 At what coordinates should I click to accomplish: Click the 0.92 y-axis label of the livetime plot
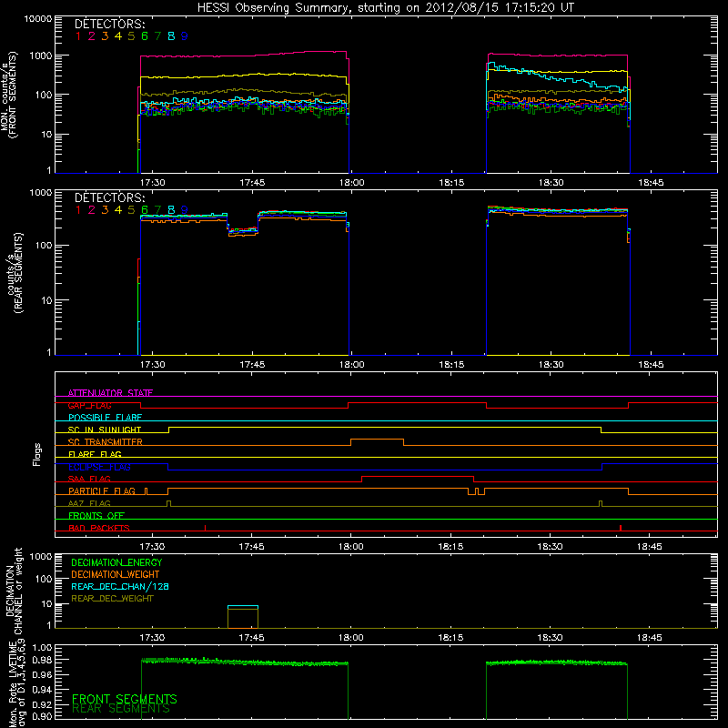42,703
